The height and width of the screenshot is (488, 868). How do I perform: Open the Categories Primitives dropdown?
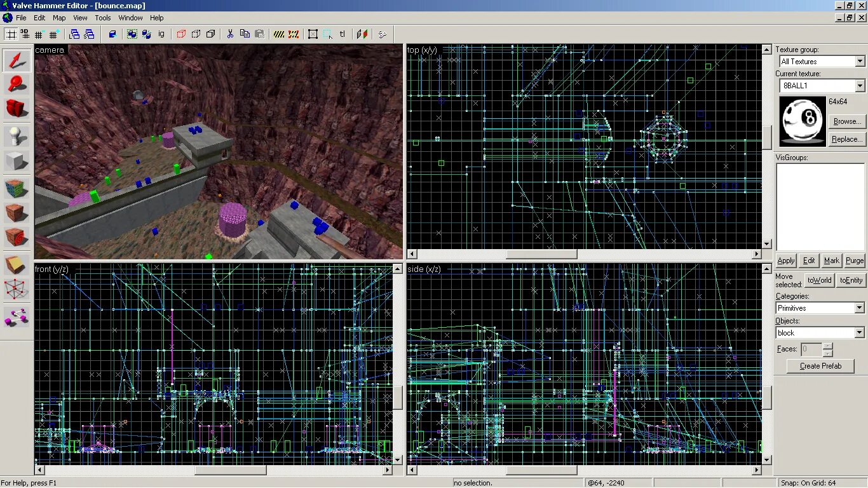click(x=860, y=308)
